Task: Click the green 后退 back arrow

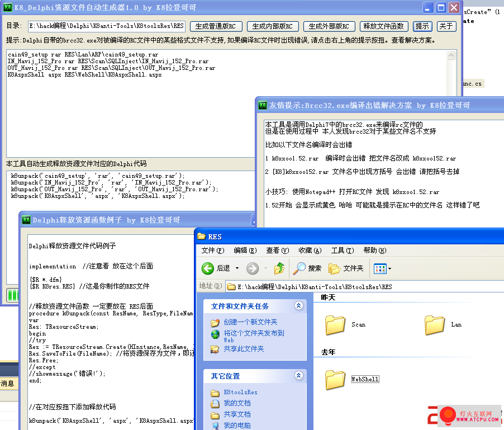Action: pyautogui.click(x=208, y=268)
